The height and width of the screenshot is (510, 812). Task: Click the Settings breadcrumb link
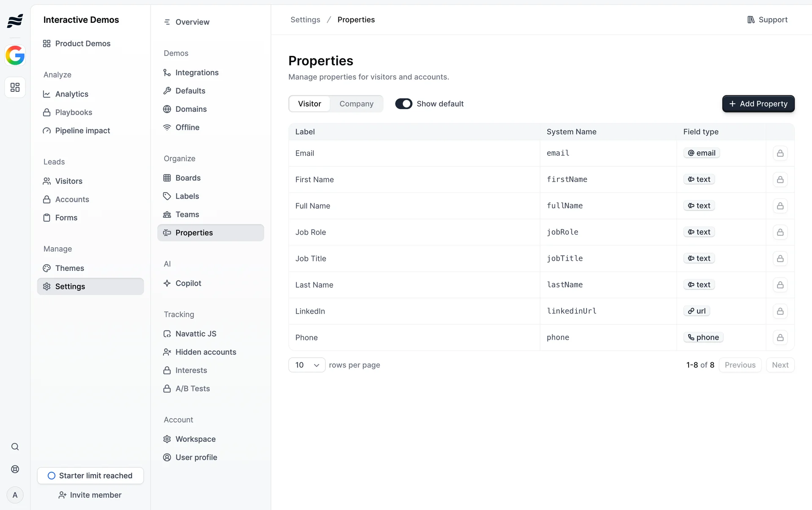[305, 20]
